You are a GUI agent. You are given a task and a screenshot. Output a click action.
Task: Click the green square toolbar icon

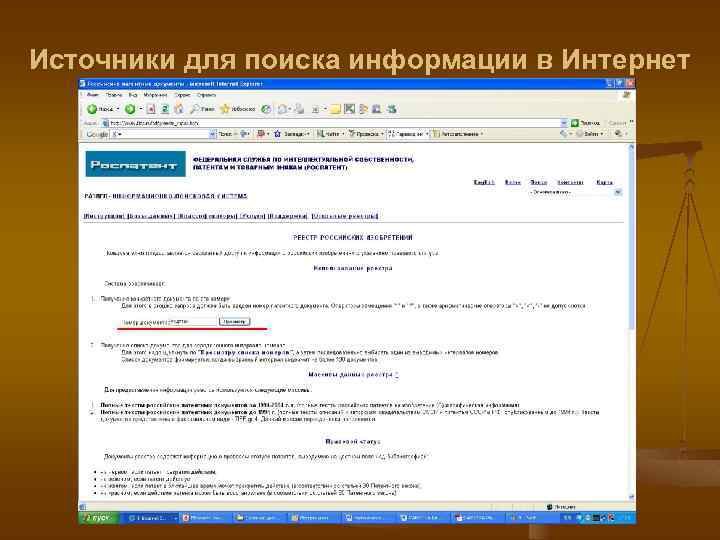[349, 109]
